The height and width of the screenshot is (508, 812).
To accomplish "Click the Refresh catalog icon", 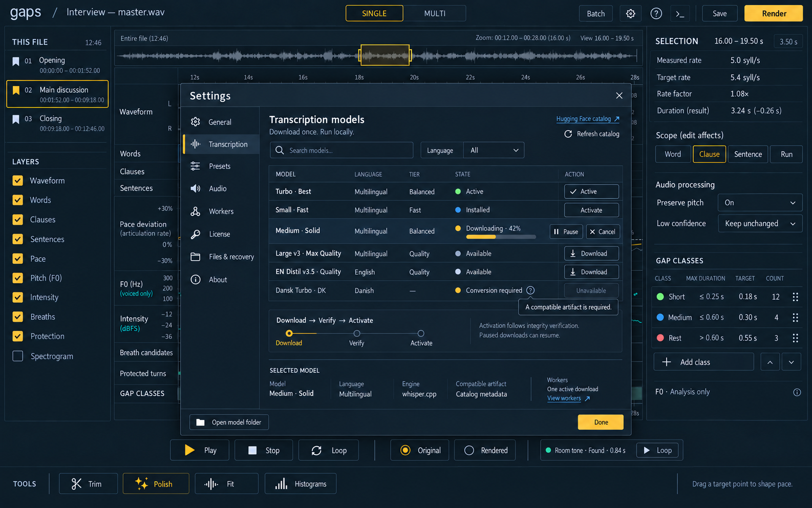I will [568, 134].
